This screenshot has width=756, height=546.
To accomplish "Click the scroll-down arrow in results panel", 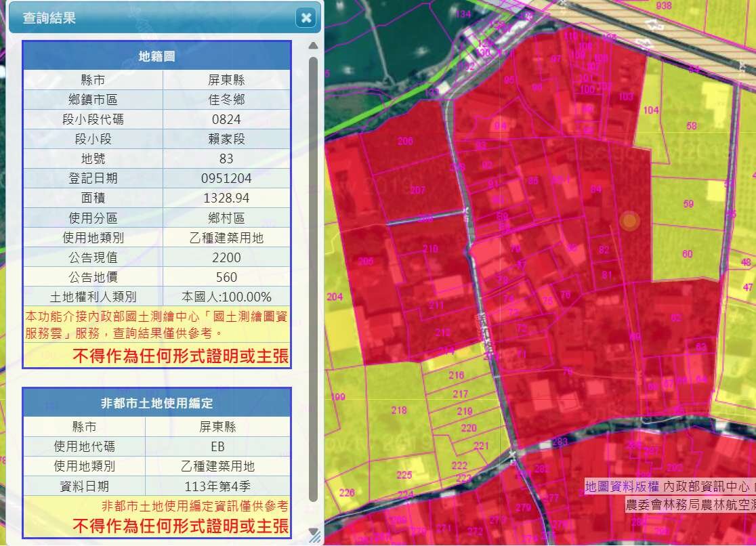I will 313,532.
